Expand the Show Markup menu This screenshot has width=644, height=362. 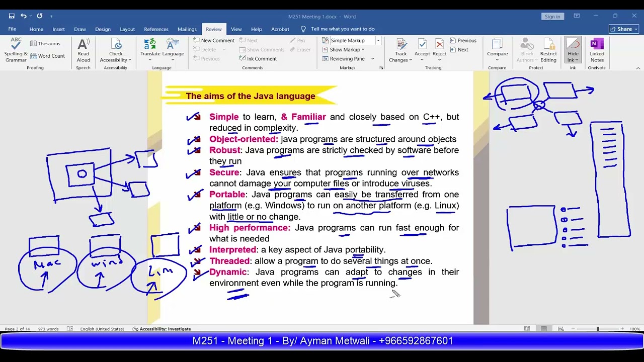point(347,50)
